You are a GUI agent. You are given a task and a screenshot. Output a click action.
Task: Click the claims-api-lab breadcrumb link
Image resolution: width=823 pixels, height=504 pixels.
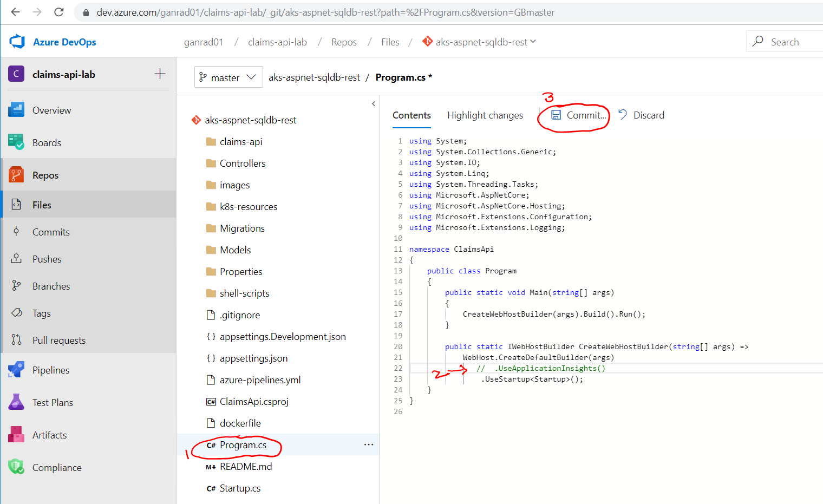tap(277, 42)
